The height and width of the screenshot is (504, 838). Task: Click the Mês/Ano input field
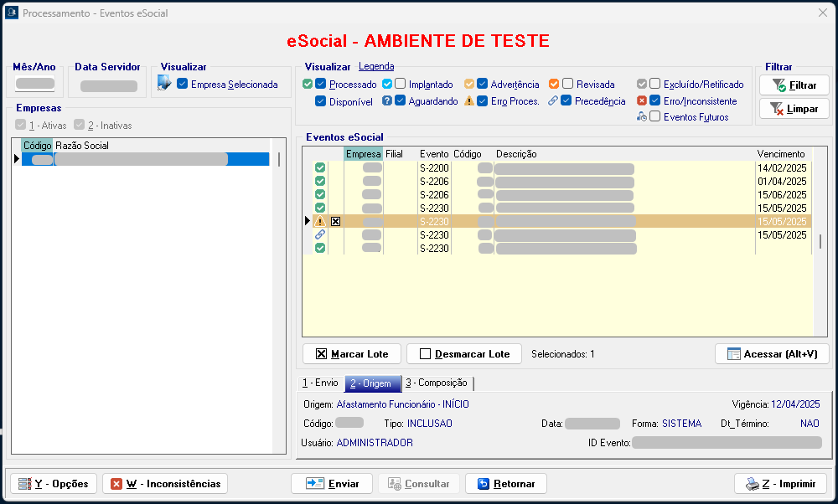(x=35, y=84)
